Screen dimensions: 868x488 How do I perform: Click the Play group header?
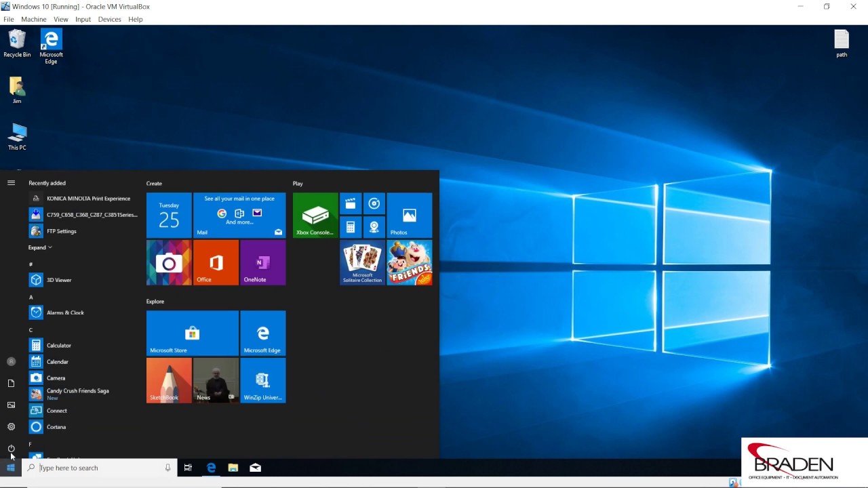(298, 184)
